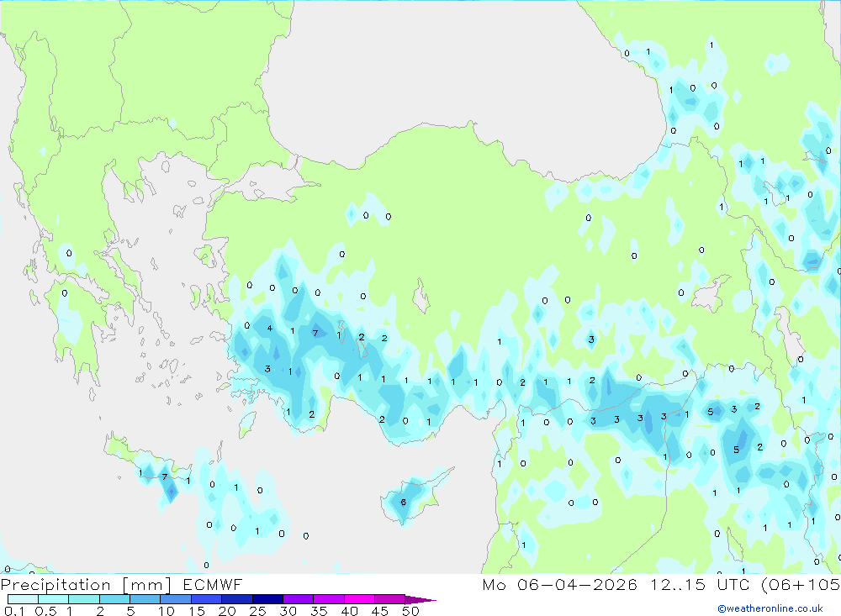Select the 0.1–0.5 mm legend swatch
The width and height of the screenshot is (841, 616).
[23, 599]
